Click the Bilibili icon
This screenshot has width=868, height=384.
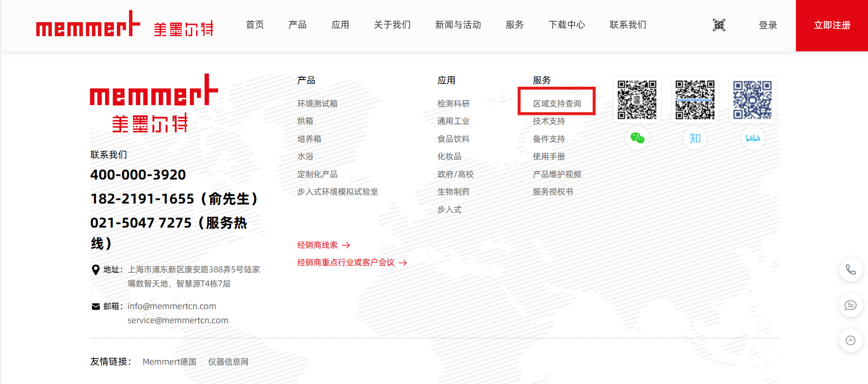753,138
